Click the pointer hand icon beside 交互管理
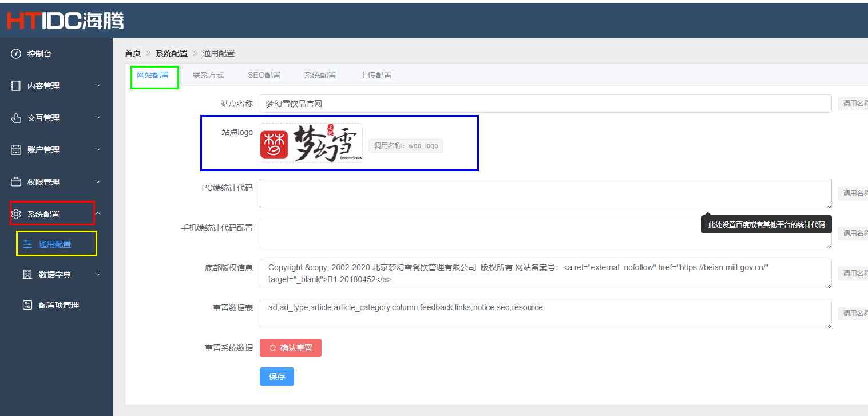The width and height of the screenshot is (868, 416). coord(16,118)
